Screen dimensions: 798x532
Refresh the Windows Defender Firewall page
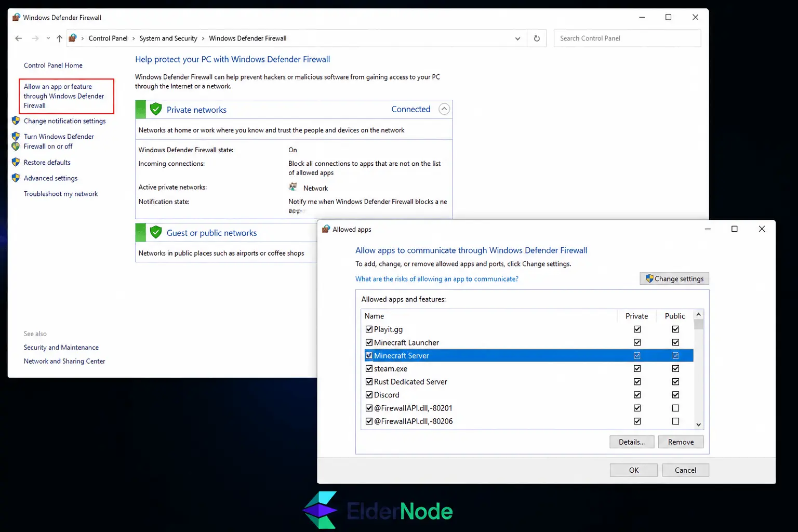pyautogui.click(x=537, y=38)
